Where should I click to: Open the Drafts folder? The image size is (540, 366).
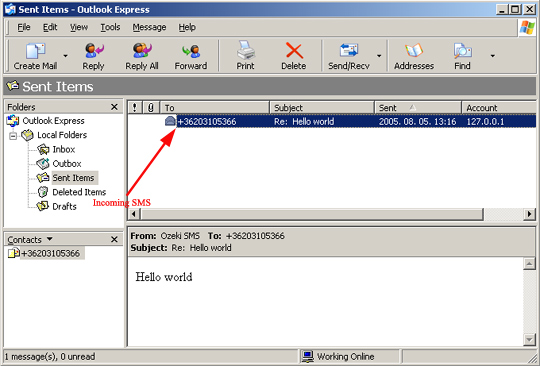(x=64, y=207)
